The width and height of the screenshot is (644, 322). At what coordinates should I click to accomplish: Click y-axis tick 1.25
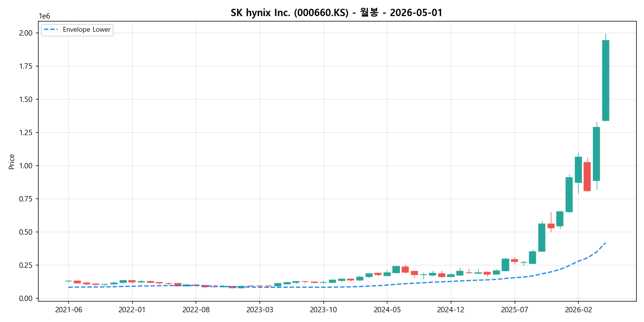[x=26, y=133]
